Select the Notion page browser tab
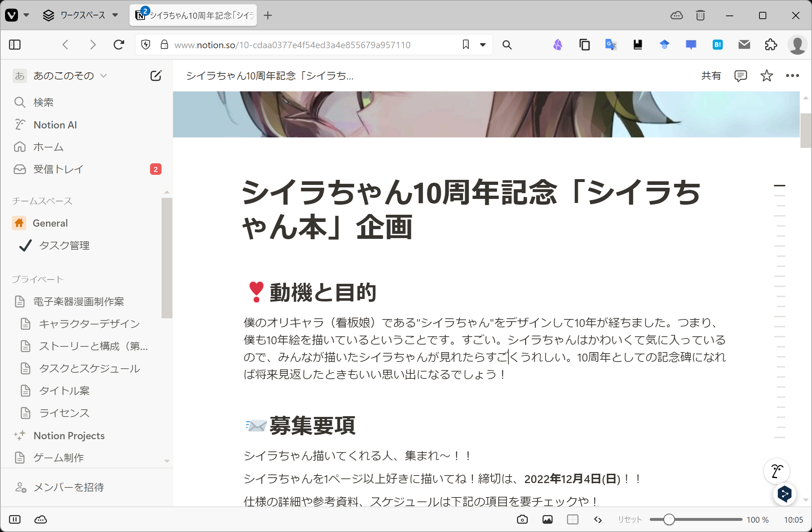The height and width of the screenshot is (532, 812). click(193, 15)
